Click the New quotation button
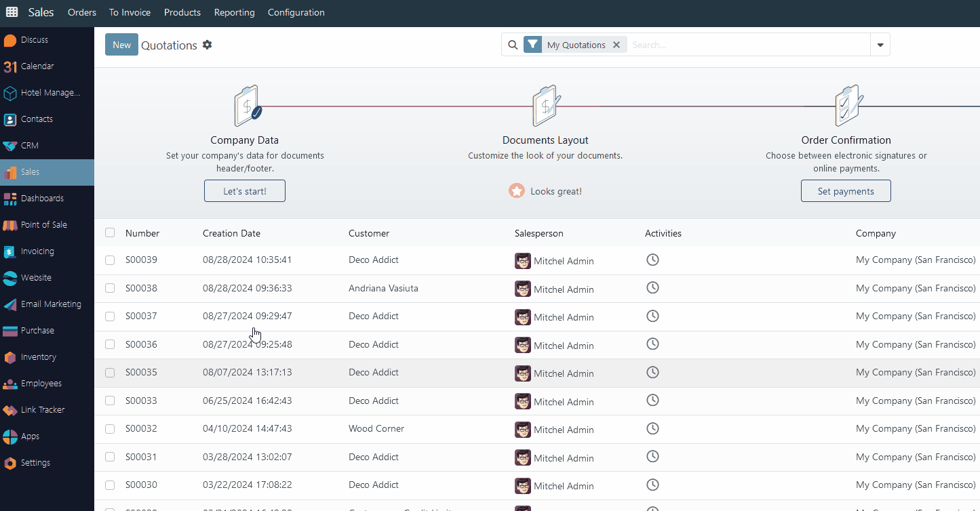 point(121,45)
